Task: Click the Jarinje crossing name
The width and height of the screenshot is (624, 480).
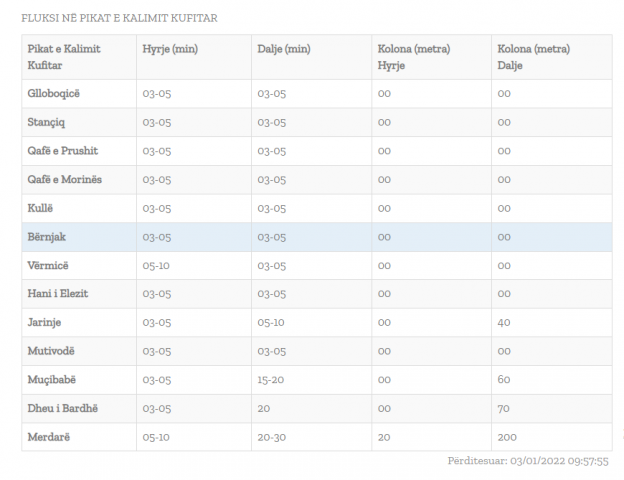Action: [46, 322]
